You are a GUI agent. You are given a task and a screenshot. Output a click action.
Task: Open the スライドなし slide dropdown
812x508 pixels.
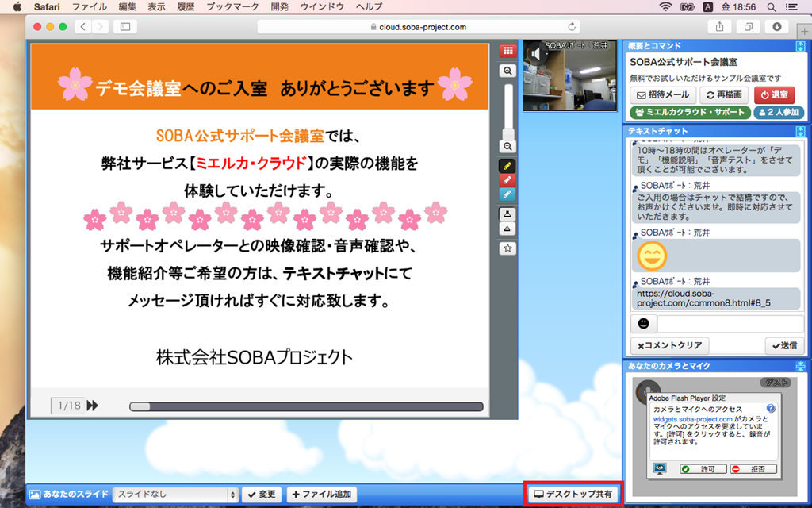(x=175, y=495)
